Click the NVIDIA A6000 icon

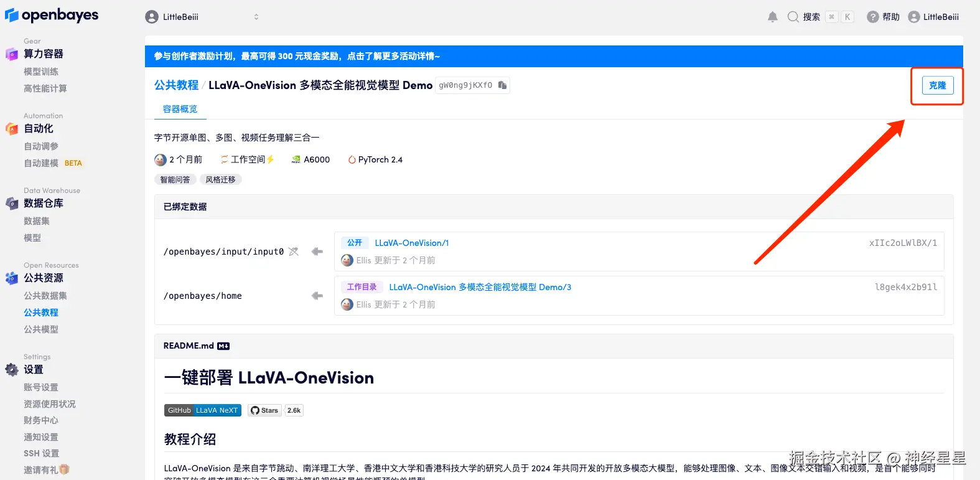point(296,160)
